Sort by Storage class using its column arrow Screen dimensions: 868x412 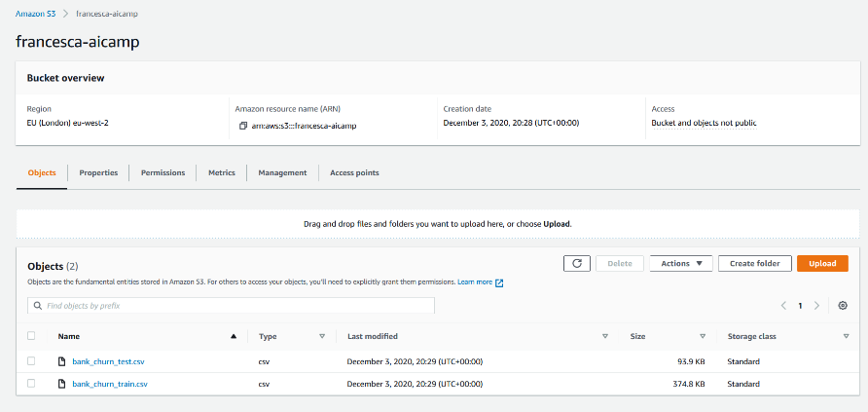coord(846,336)
